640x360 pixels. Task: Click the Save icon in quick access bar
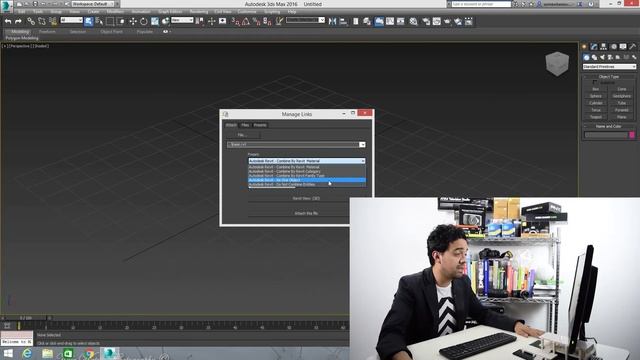[35, 4]
